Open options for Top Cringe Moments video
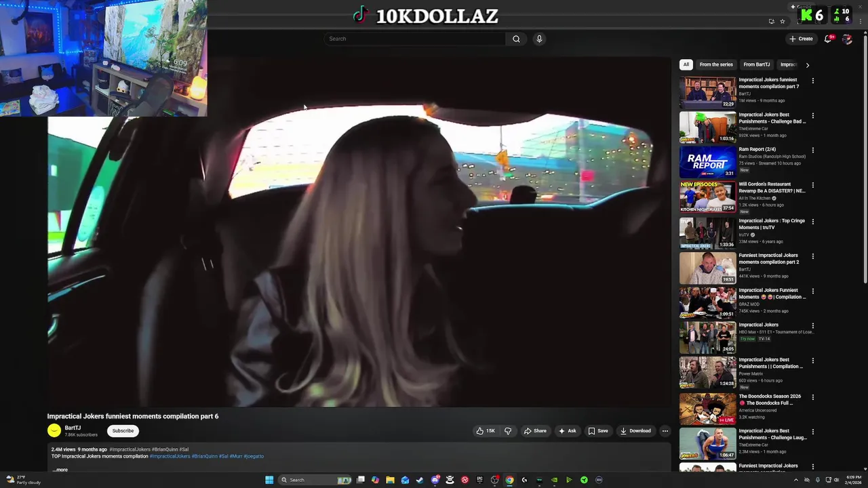 tap(812, 222)
